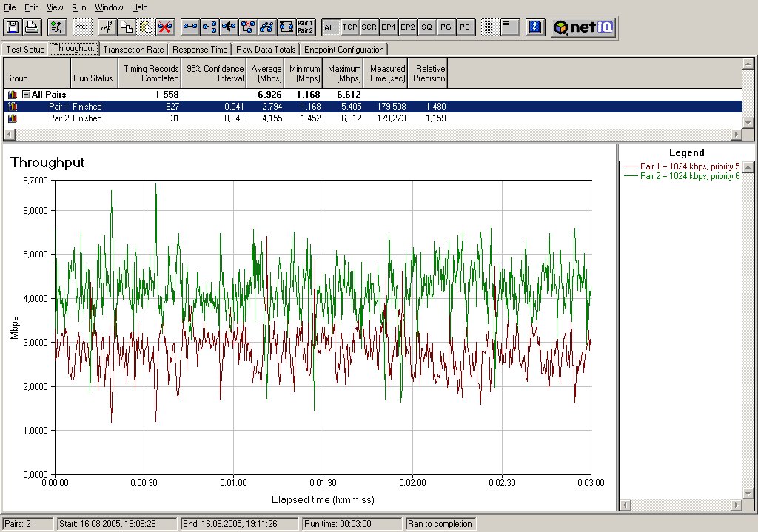The image size is (758, 532).
Task: Click the Print toolbar icon
Action: click(x=31, y=27)
